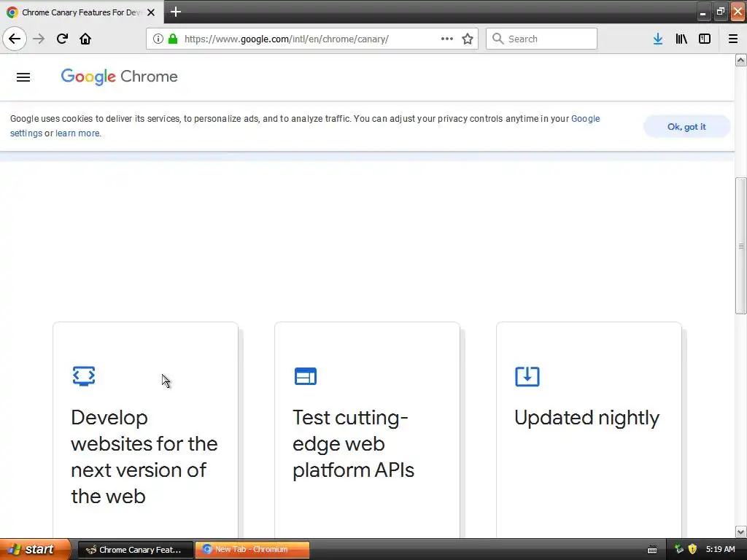Click the vertical scrollbar thumb

tap(741, 246)
